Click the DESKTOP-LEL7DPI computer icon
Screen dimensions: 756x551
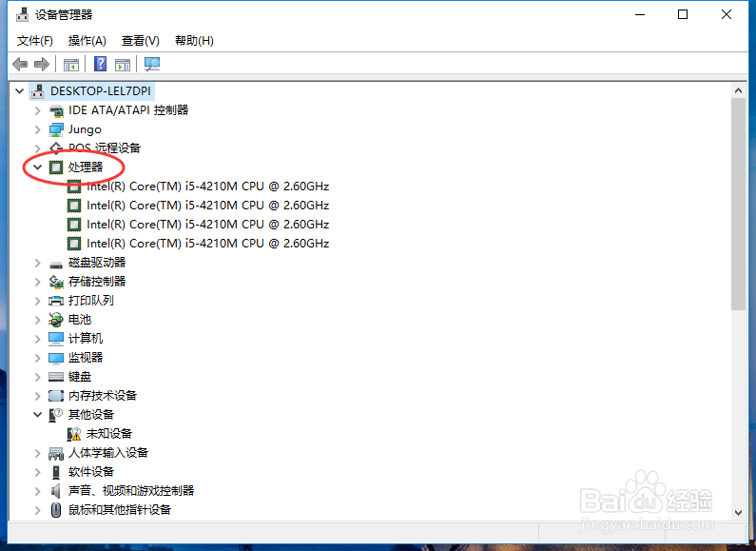coord(38,91)
